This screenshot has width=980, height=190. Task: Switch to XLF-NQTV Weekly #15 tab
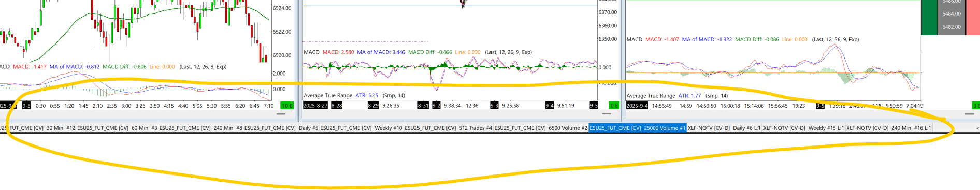point(803,128)
